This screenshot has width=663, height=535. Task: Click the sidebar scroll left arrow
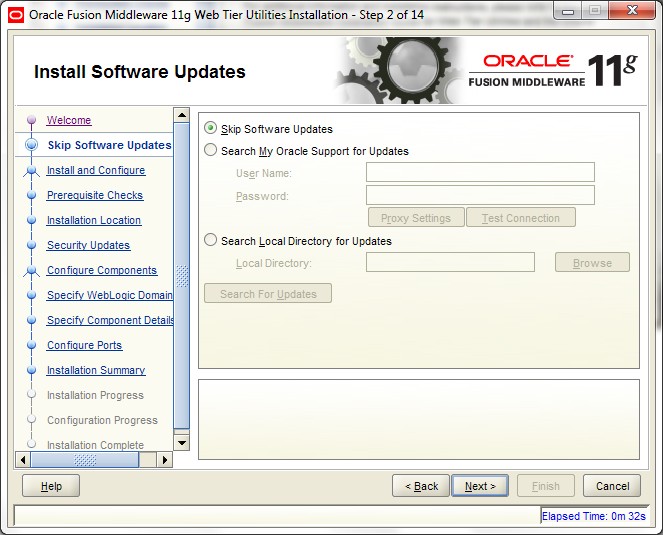point(23,460)
